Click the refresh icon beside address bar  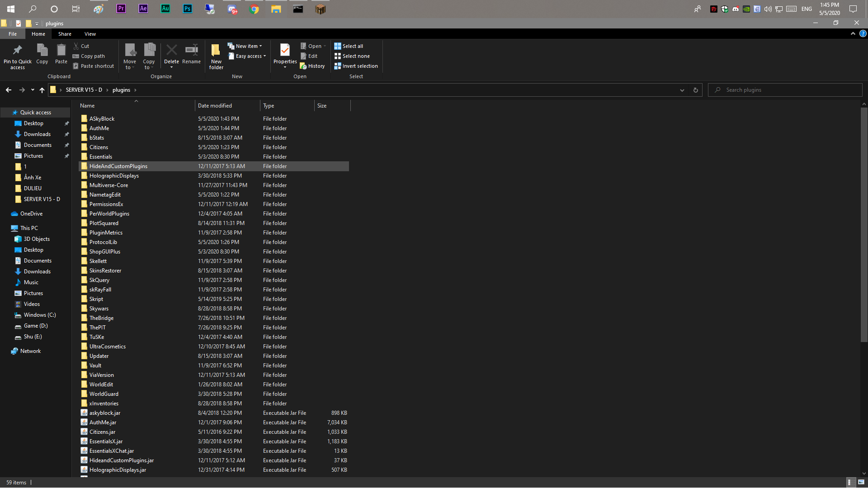[x=695, y=90]
